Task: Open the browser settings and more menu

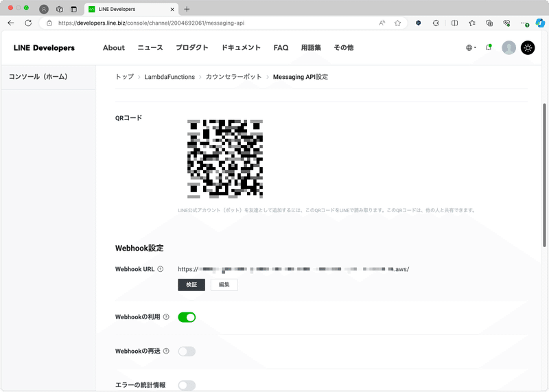Action: (524, 23)
